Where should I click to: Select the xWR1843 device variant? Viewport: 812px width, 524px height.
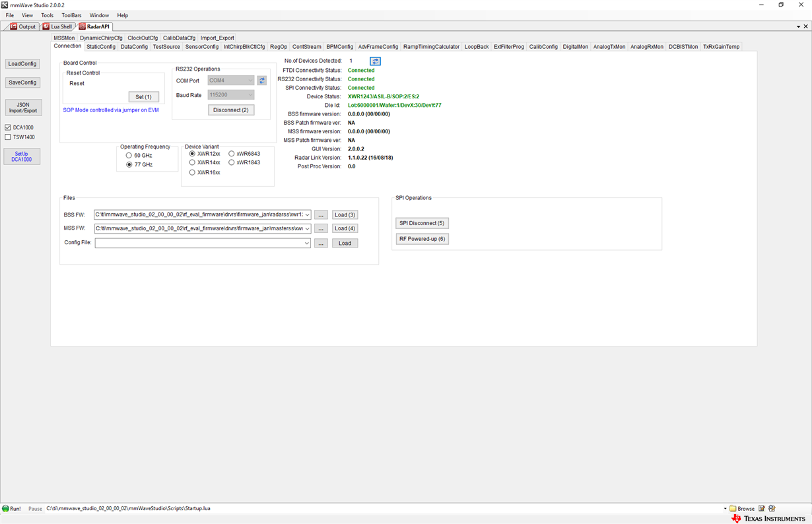click(232, 162)
